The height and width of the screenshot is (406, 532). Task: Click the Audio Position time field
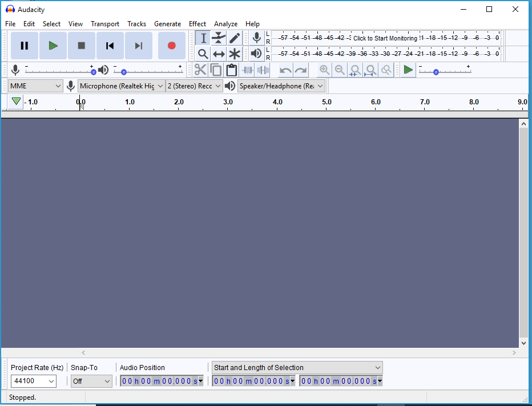[159, 381]
